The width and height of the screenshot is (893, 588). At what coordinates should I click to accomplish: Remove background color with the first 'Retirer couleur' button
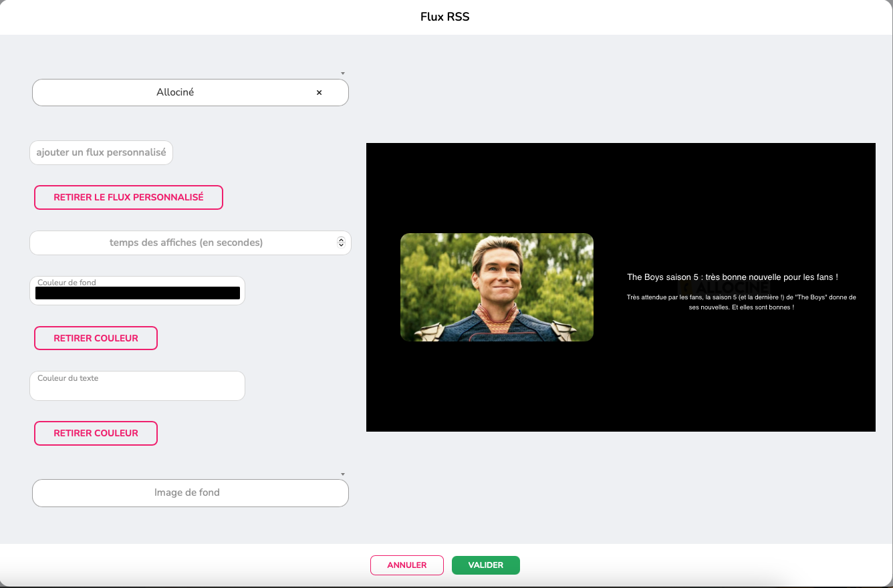96,338
